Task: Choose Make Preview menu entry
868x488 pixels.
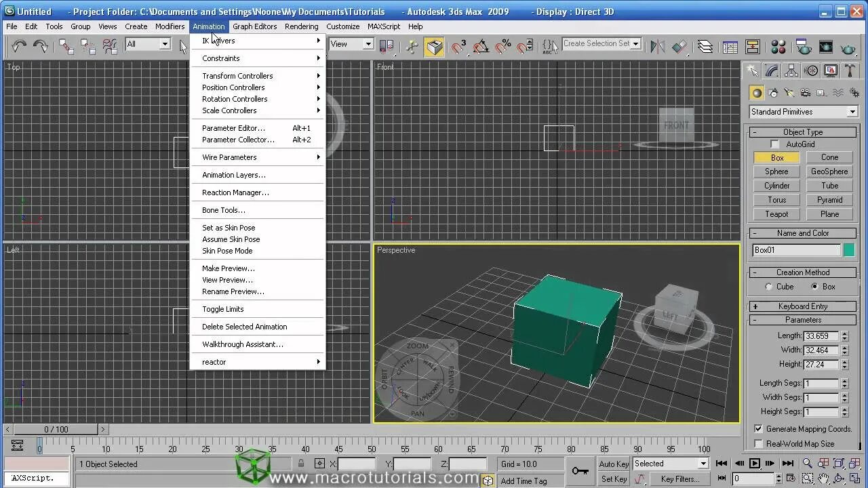Action: click(258, 268)
